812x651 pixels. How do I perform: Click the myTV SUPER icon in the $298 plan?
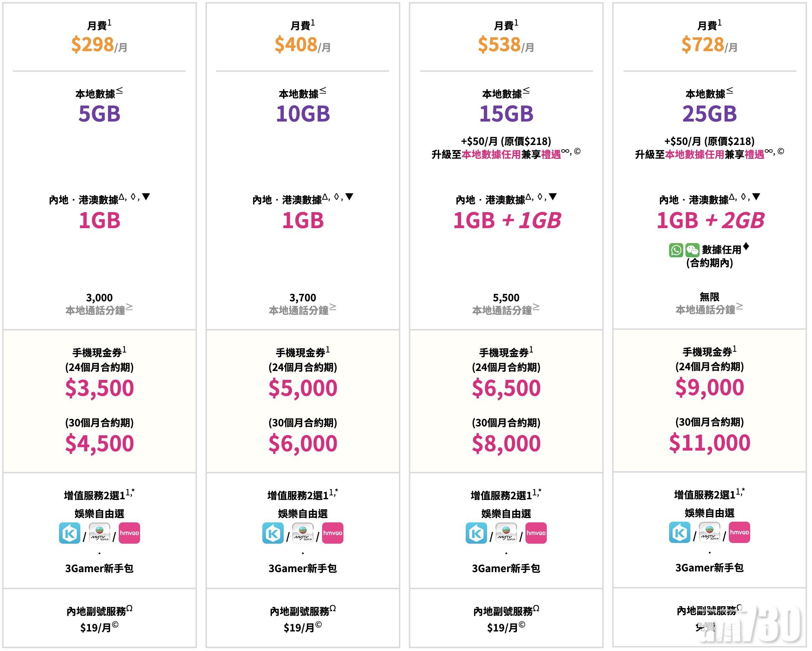[x=100, y=533]
